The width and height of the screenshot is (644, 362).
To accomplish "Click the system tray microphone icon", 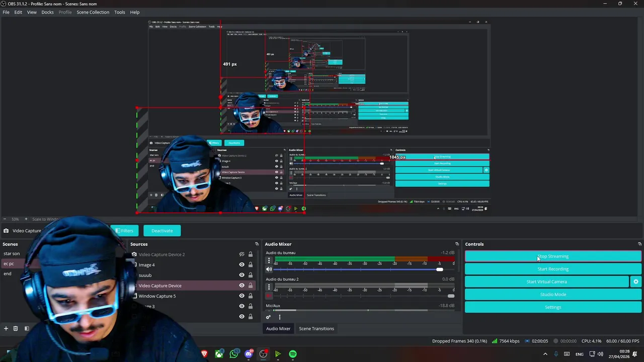I will point(556,354).
